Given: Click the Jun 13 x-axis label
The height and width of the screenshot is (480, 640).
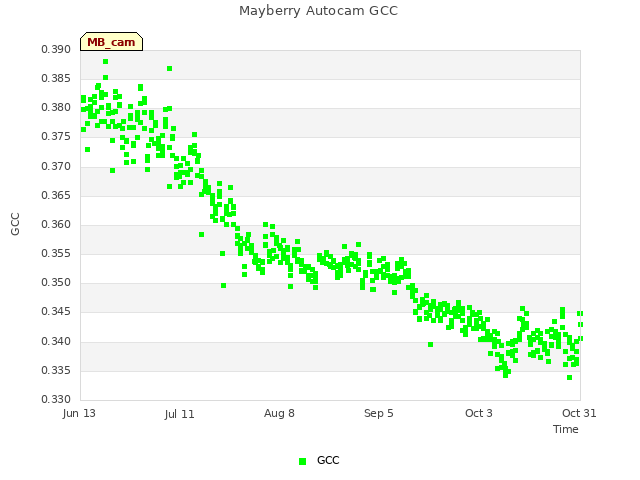Looking at the screenshot, I should [x=79, y=413].
